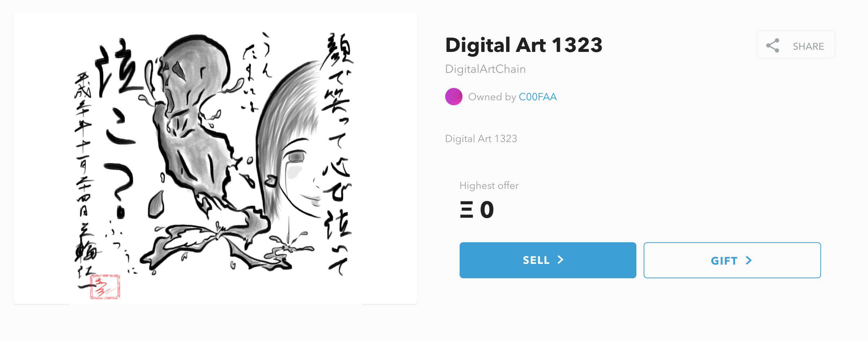
Task: Click the ribbon bow in the artwork
Action: pos(216,238)
